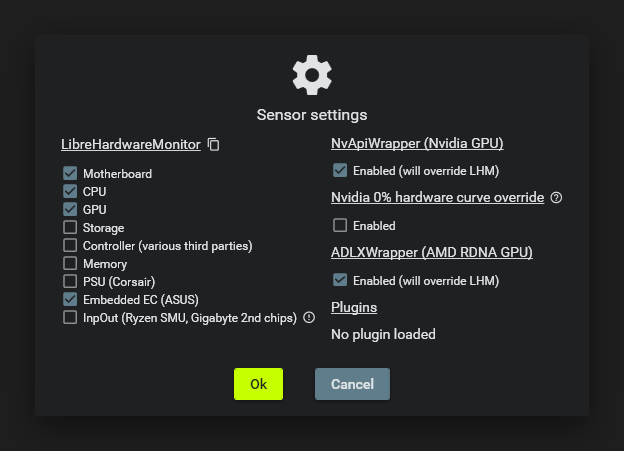The height and width of the screenshot is (451, 624).
Task: Click the help icon beside Nvidia hardware curve override
Action: [556, 198]
